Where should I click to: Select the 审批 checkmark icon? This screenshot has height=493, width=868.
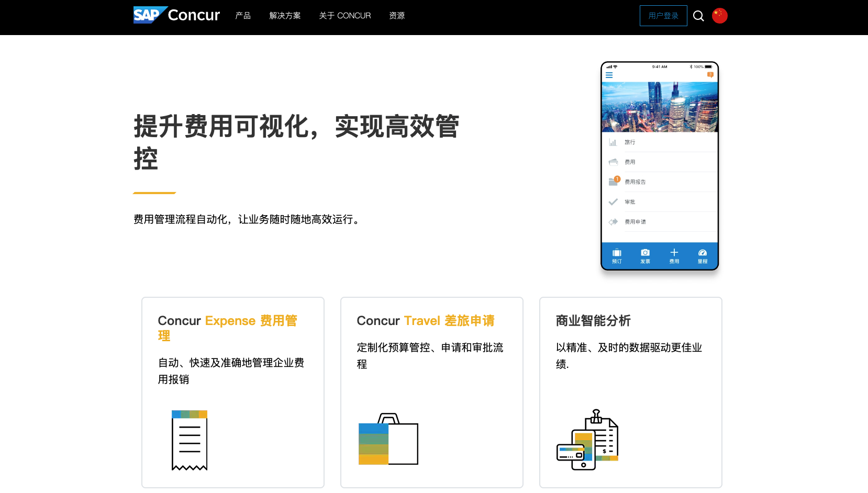coord(614,201)
